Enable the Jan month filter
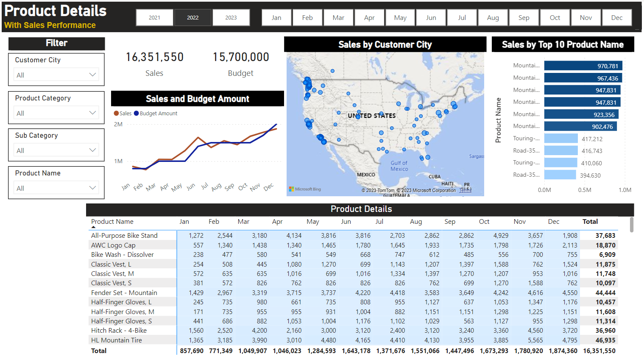The height and width of the screenshot is (359, 644). coord(276,17)
